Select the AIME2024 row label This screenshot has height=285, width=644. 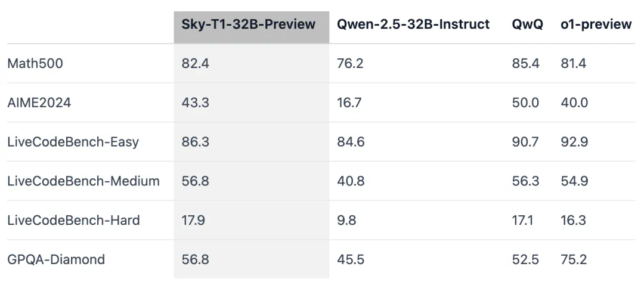tap(39, 103)
